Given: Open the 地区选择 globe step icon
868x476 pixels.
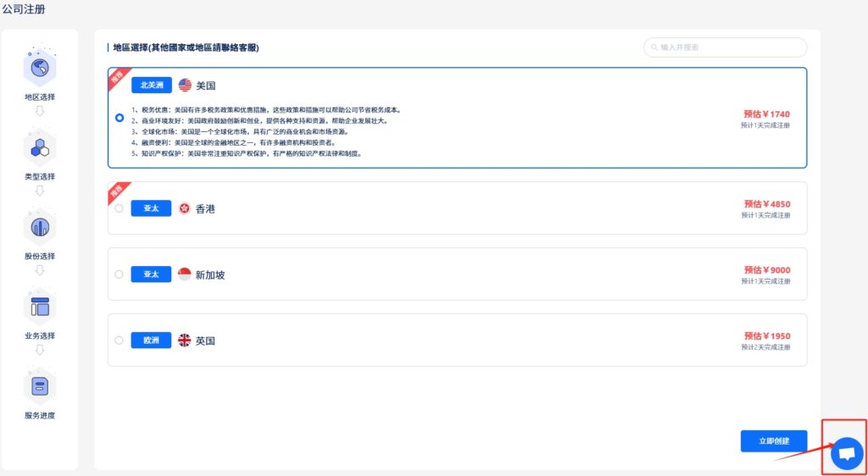Looking at the screenshot, I should (40, 68).
